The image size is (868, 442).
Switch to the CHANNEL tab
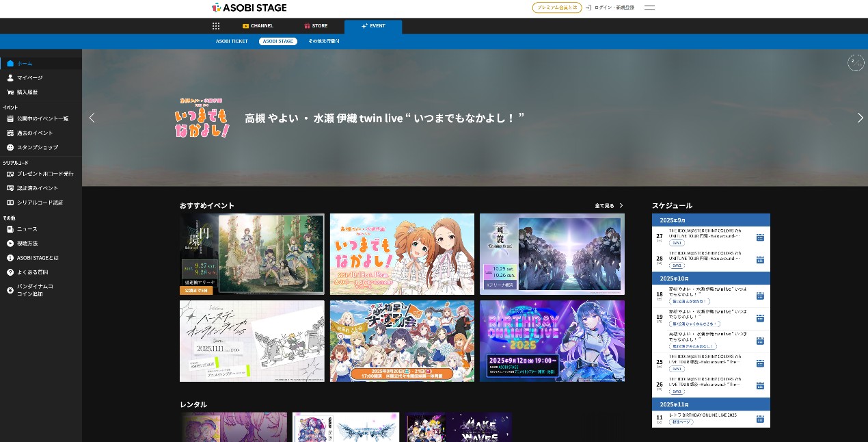pos(258,26)
